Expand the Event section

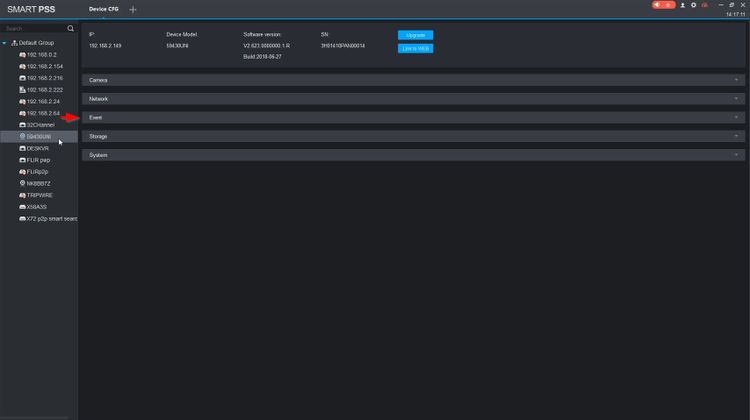pyautogui.click(x=413, y=117)
